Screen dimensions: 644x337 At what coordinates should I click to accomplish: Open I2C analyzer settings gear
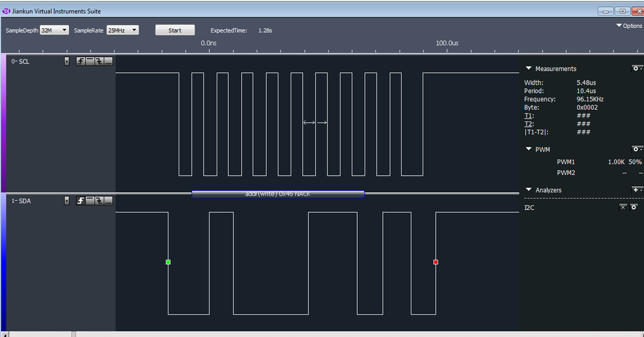coord(634,207)
